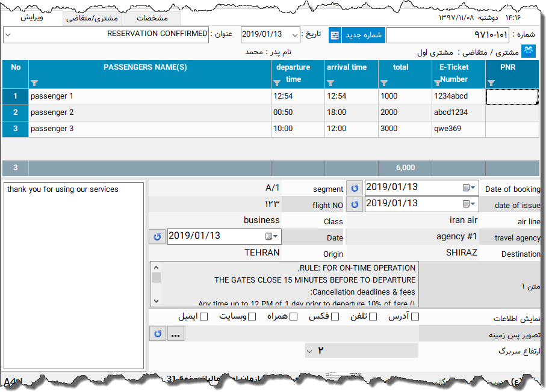Open the ارتفاع سربرگ dropdown
The width and height of the screenshot is (546, 392).
[309, 351]
